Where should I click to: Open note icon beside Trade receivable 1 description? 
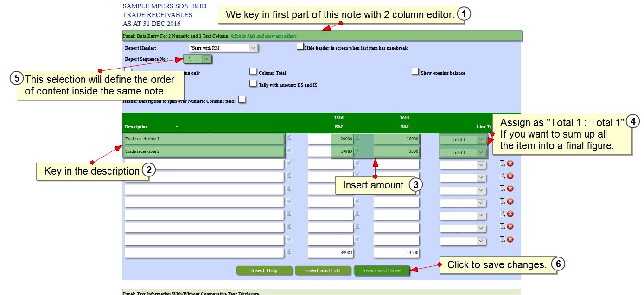(x=289, y=138)
